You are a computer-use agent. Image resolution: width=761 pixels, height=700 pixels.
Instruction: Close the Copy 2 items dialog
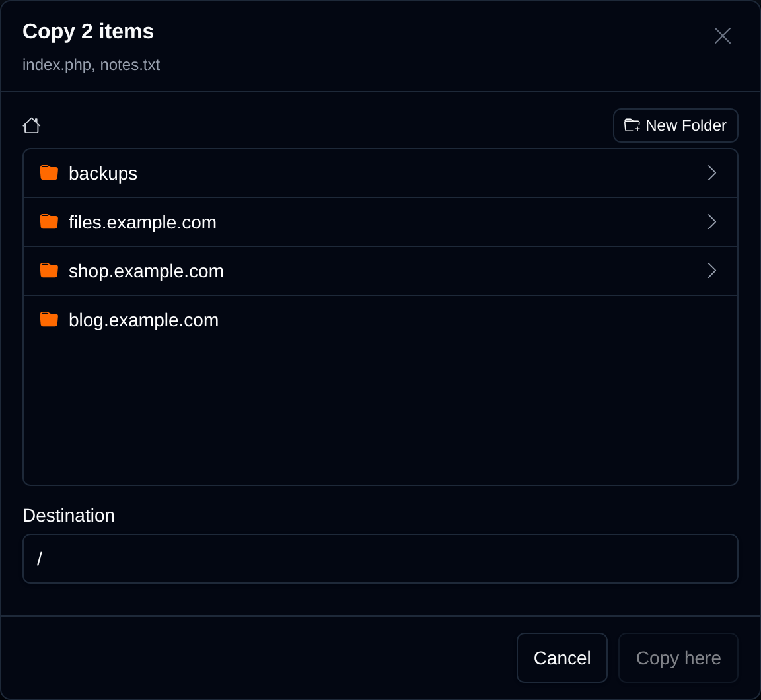click(722, 36)
